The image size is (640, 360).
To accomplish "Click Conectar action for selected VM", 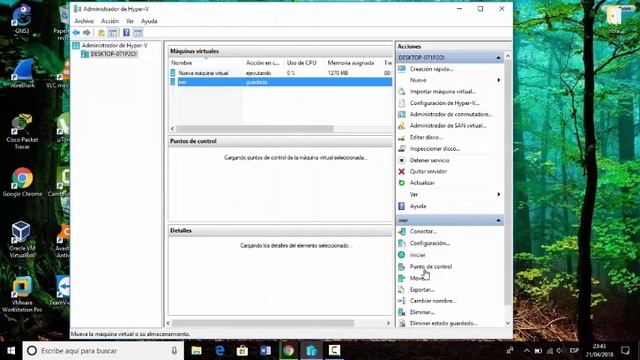I will click(x=423, y=231).
